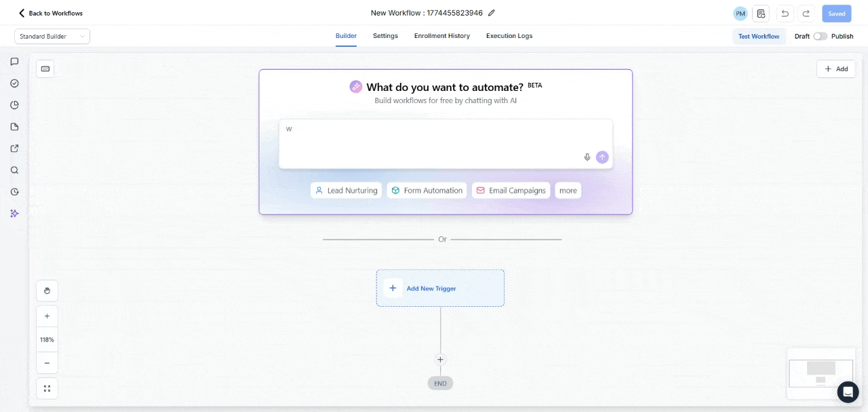
Task: Click the pencil icon to rename workflow
Action: pyautogui.click(x=492, y=13)
